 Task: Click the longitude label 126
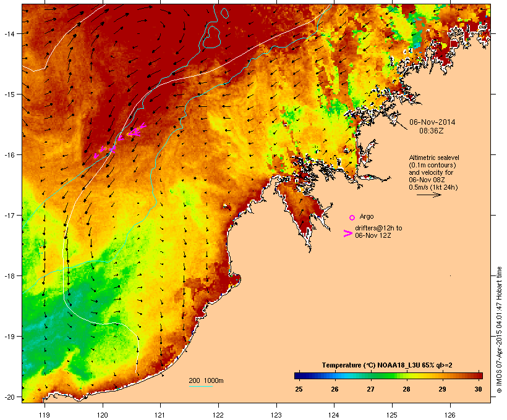click(x=450, y=415)
